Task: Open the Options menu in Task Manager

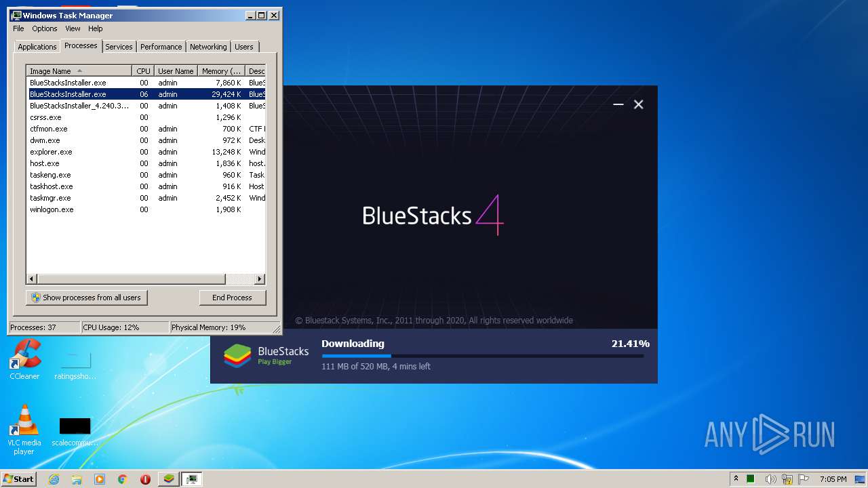Action: pyautogui.click(x=45, y=28)
